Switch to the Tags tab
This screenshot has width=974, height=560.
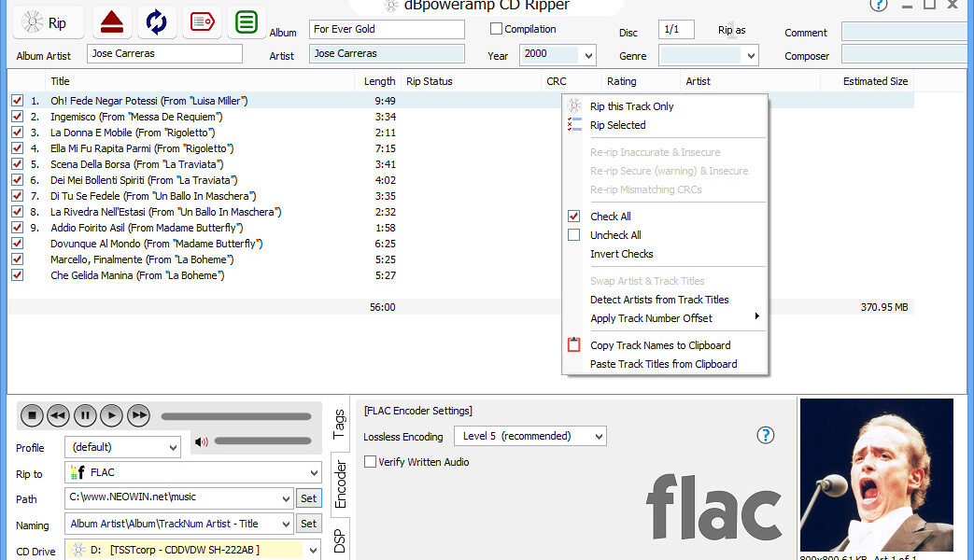pos(340,424)
